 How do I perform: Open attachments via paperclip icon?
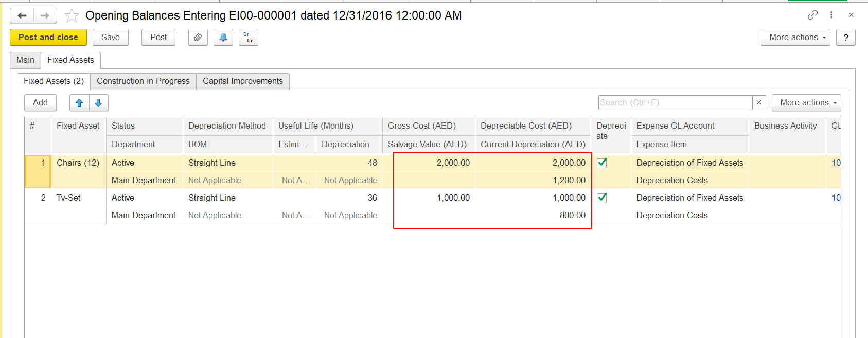pyautogui.click(x=198, y=37)
